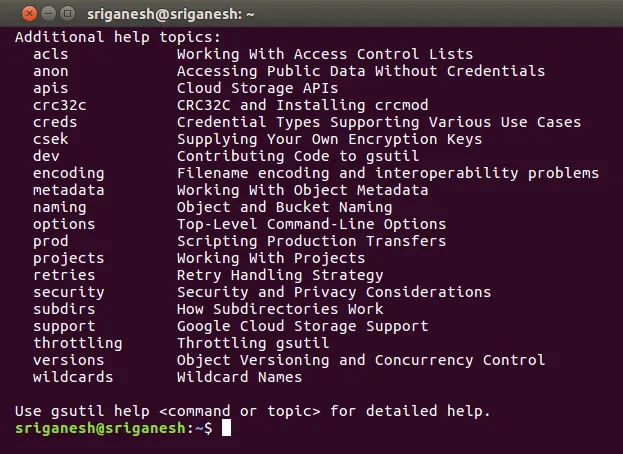The width and height of the screenshot is (623, 454).
Task: Maximize the terminal window
Action: (x=67, y=15)
